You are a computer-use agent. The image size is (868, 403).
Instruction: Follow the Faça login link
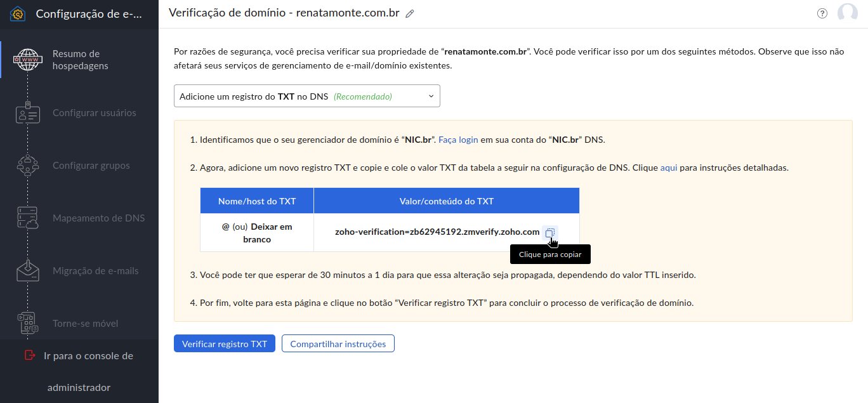458,140
